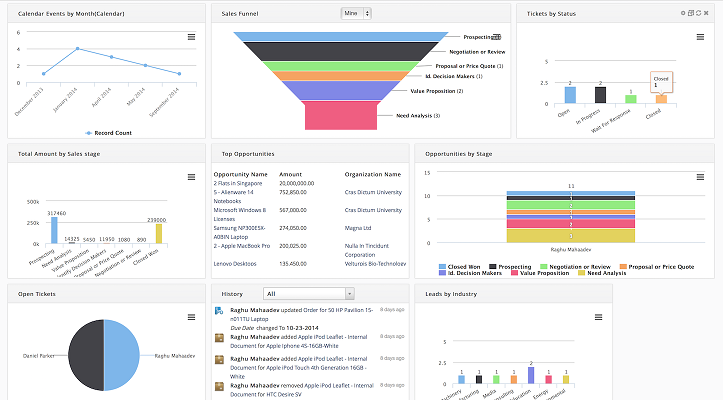Click the 'Cras Dictum University' organization link
Viewport: 723px width, 400px height.
(x=373, y=192)
